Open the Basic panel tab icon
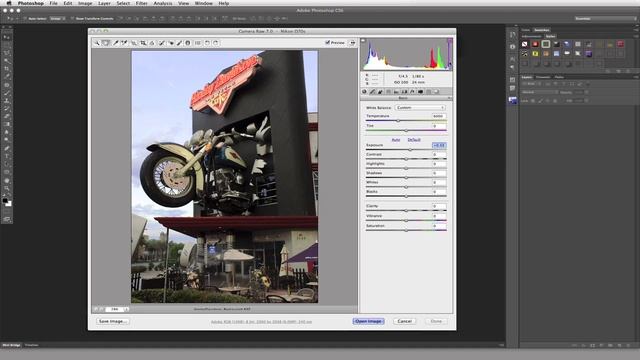640x360 pixels. coord(364,92)
